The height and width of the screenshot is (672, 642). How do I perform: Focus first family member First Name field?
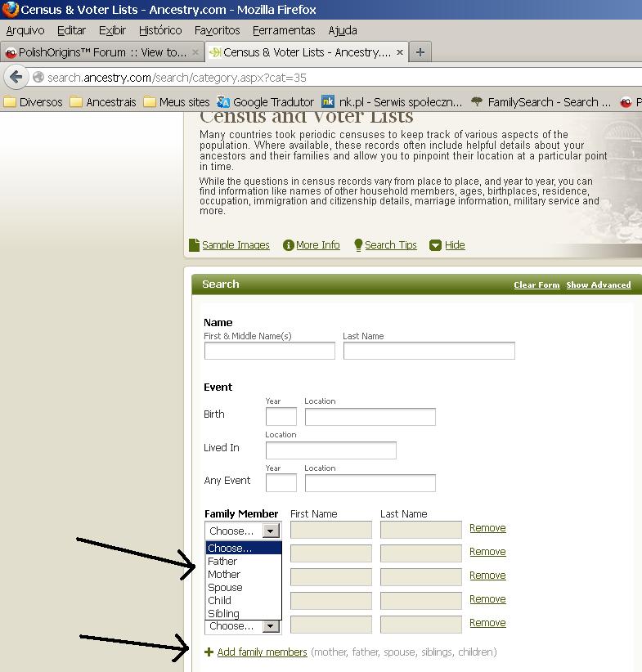[x=331, y=530]
